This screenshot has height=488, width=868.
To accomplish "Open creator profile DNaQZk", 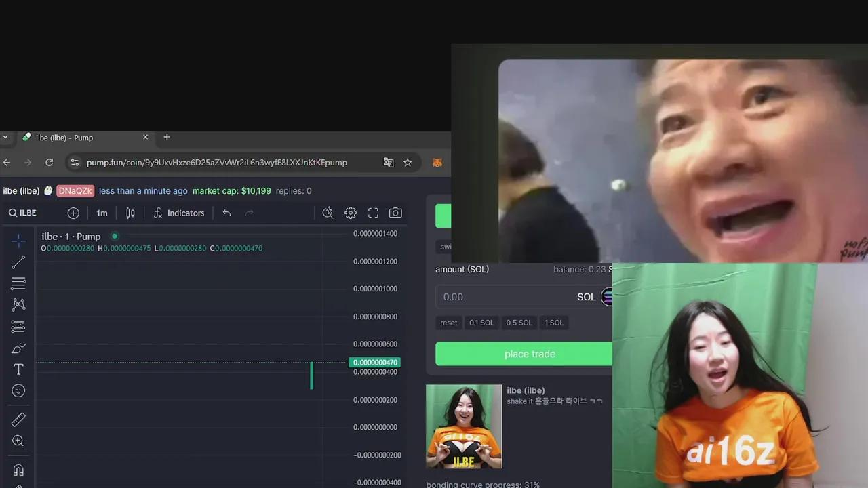I will (75, 191).
